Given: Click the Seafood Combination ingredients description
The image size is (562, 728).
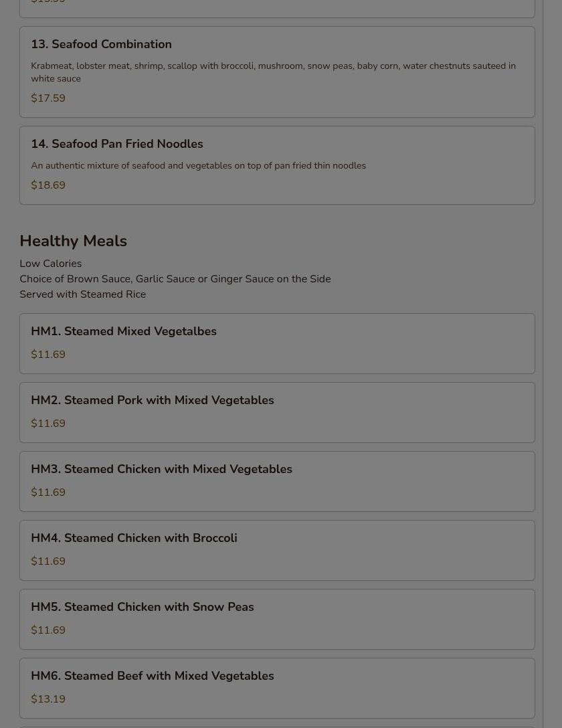Looking at the screenshot, I should [x=273, y=72].
